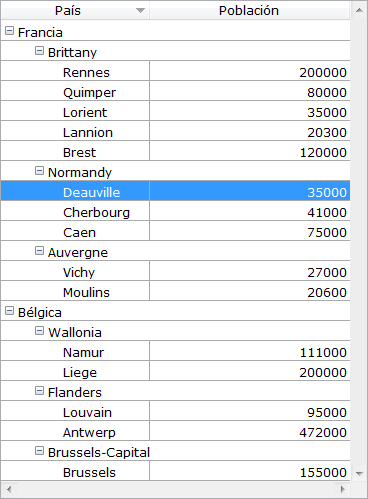Image resolution: width=368 pixels, height=499 pixels.
Task: Collapse the Wallonia group
Action: [x=39, y=331]
